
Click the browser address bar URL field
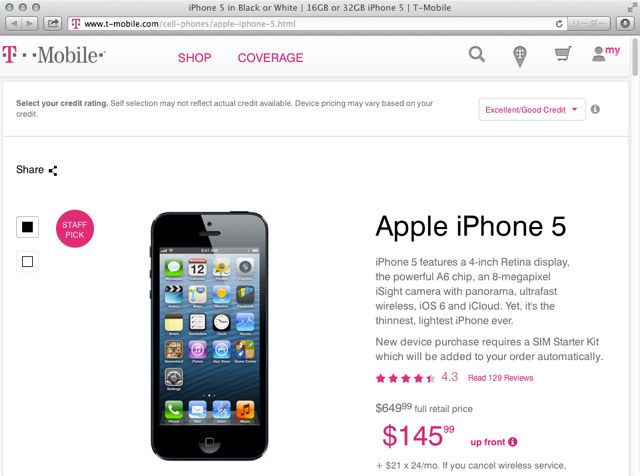314,24
